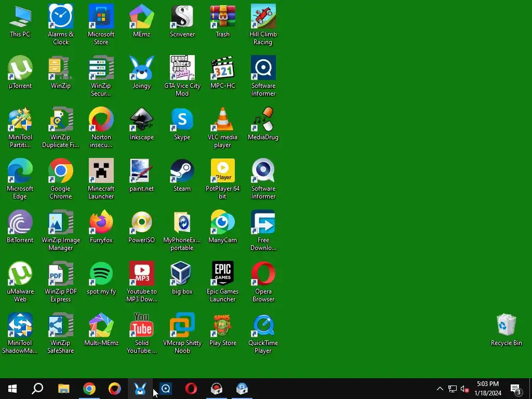Switch to Joingy rabbit taskbar button

pos(140,389)
